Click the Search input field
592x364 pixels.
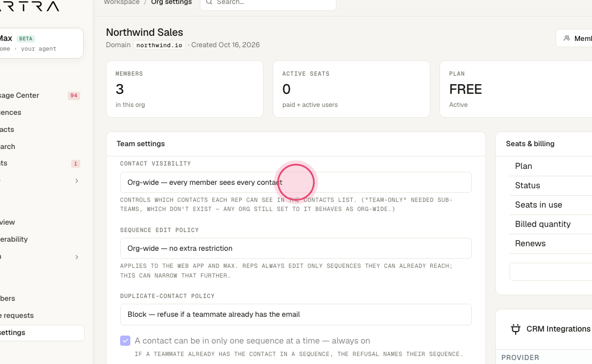coord(268,3)
